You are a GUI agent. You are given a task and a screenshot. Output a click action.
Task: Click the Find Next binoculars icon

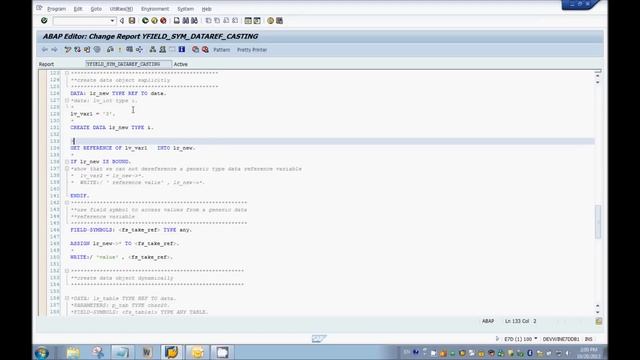(194, 20)
